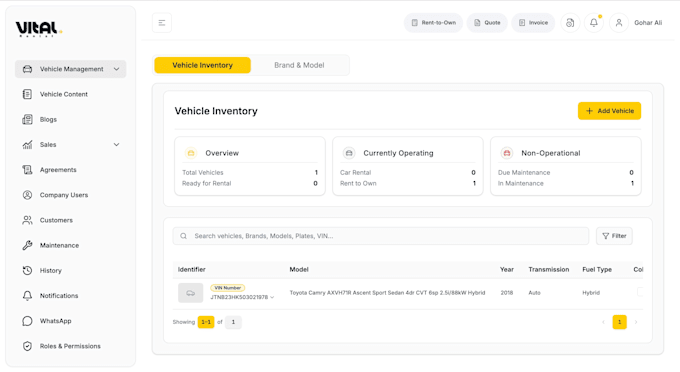Click the Due Maintenance label
Screen dimensions: 680x372
click(x=524, y=172)
